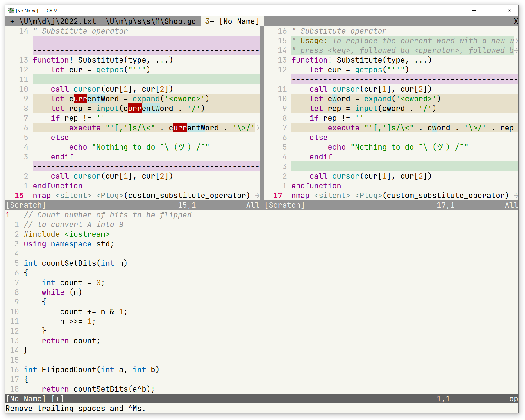
Task: Click the Vim logo in the title bar
Action: [x=11, y=11]
